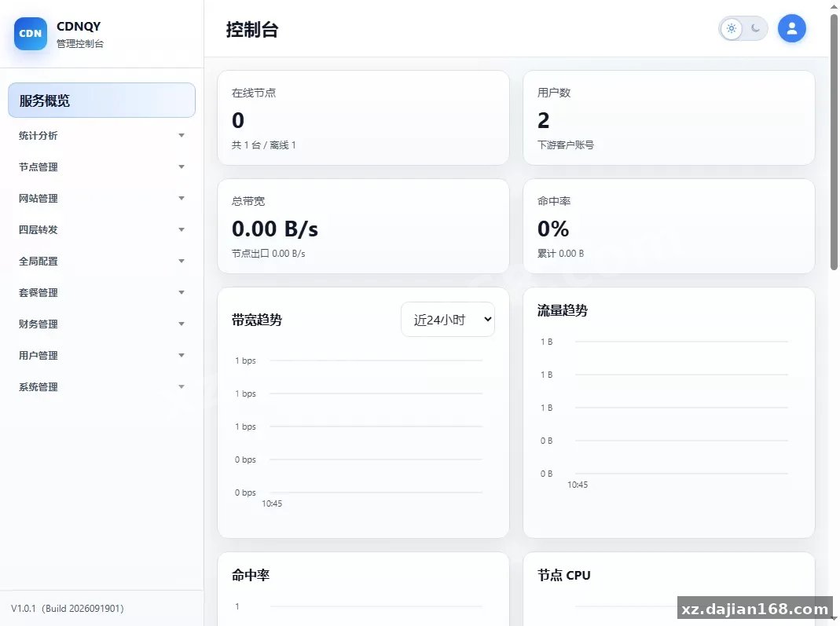Image resolution: width=840 pixels, height=626 pixels.
Task: Click the CDNQY brand name
Action: click(79, 26)
